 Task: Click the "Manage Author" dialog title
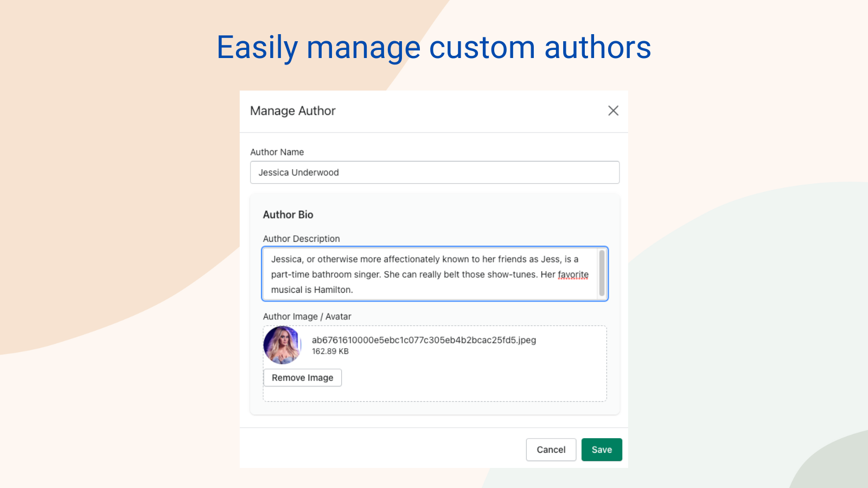[292, 111]
